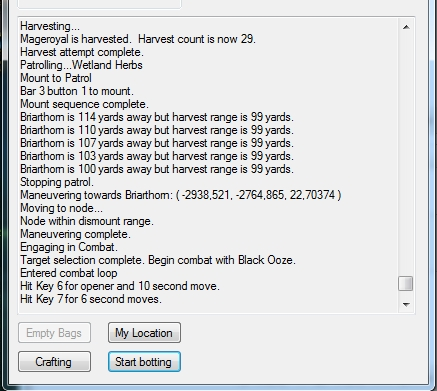The width and height of the screenshot is (437, 391).
Task: Select the "Mount to Patrol" log line
Action: (x=56, y=78)
